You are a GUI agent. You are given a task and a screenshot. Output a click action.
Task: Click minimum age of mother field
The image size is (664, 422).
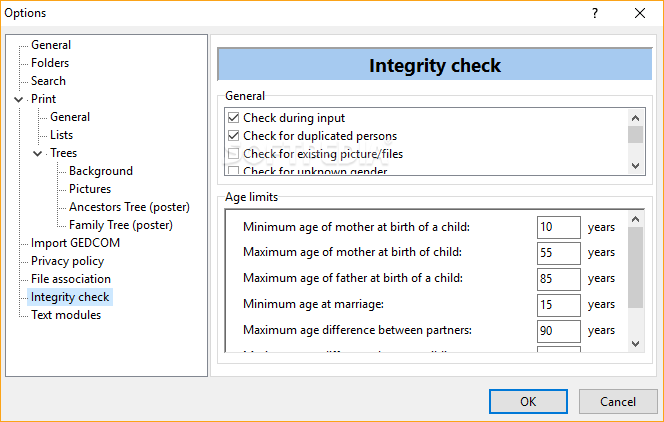[558, 227]
